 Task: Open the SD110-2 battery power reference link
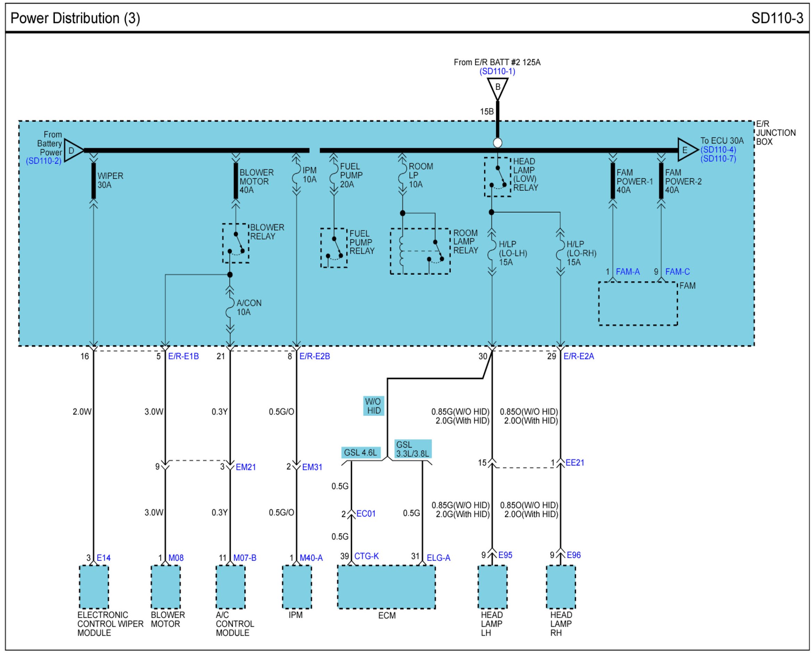click(x=43, y=161)
